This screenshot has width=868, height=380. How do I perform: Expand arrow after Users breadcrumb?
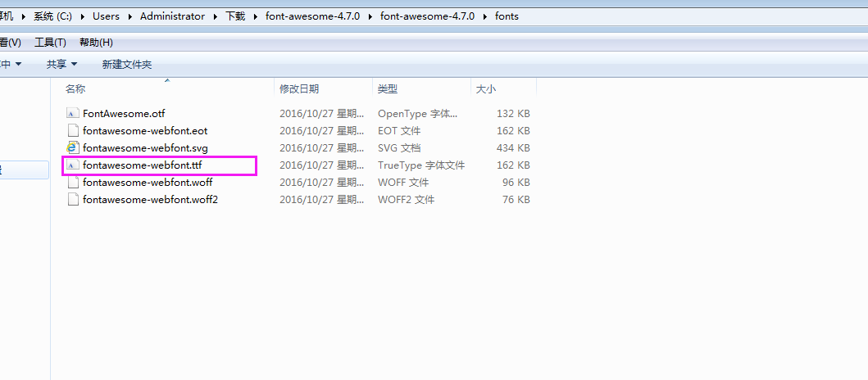(x=130, y=16)
